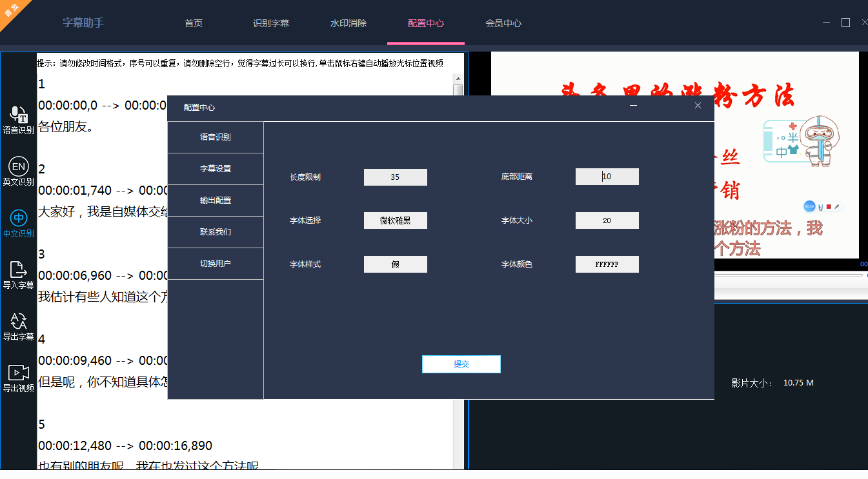Screen dimensions: 868x479
Task: Open the 字体样式 box showing 假
Action: (x=396, y=264)
